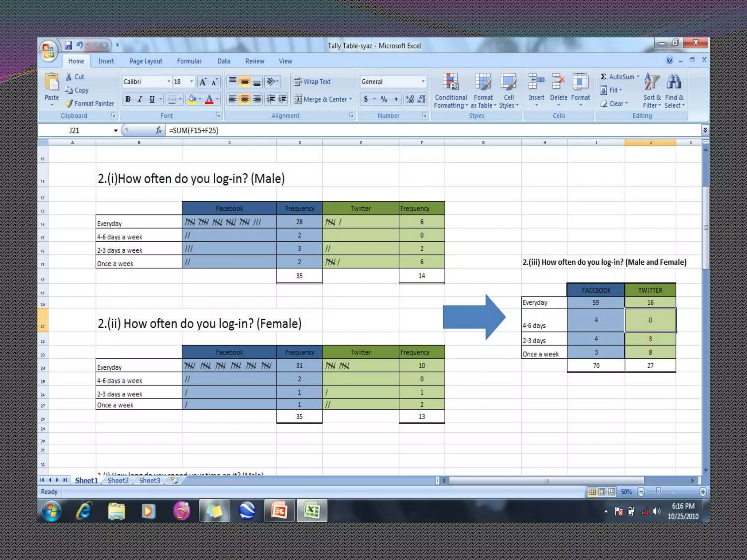Open Conditional Formatting icon
This screenshot has width=747, height=560.
pyautogui.click(x=450, y=82)
